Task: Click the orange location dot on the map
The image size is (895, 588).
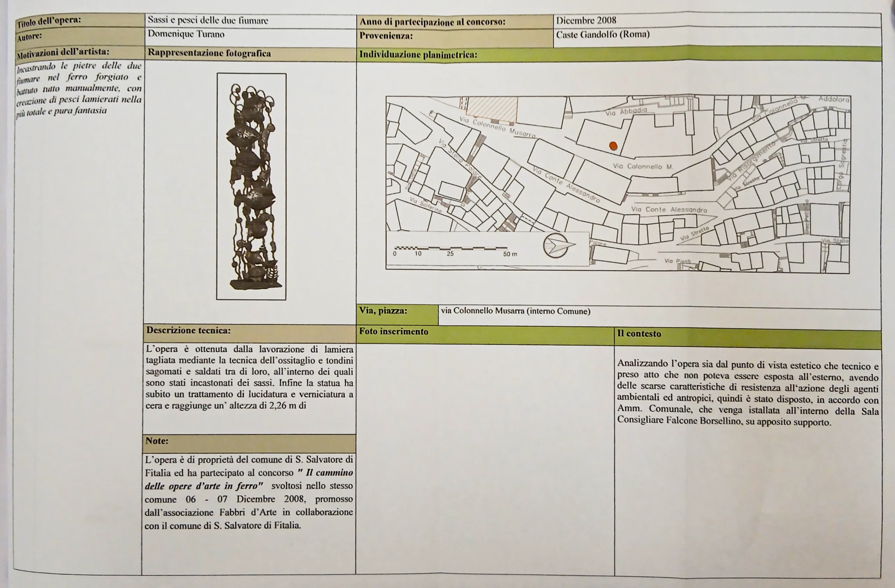Action: (613, 146)
